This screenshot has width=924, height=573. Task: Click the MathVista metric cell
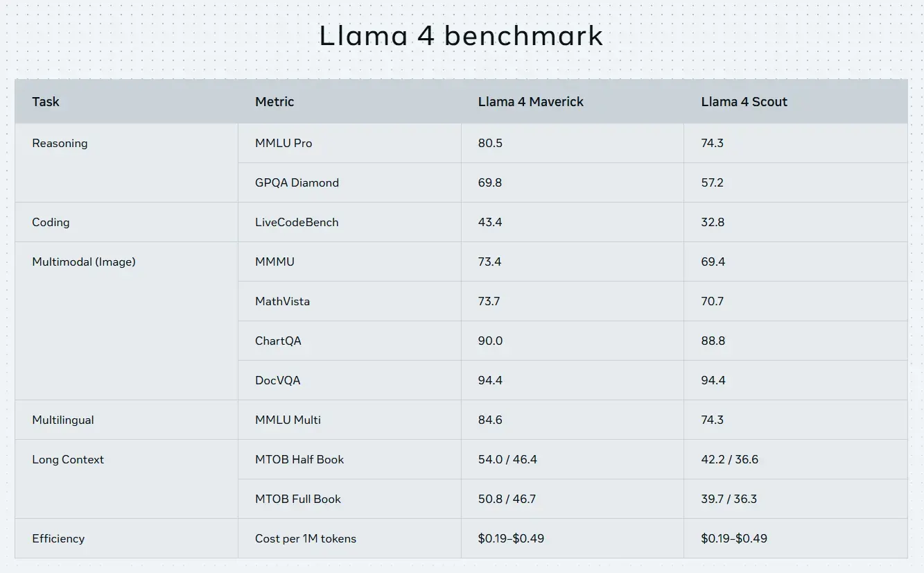click(350, 302)
